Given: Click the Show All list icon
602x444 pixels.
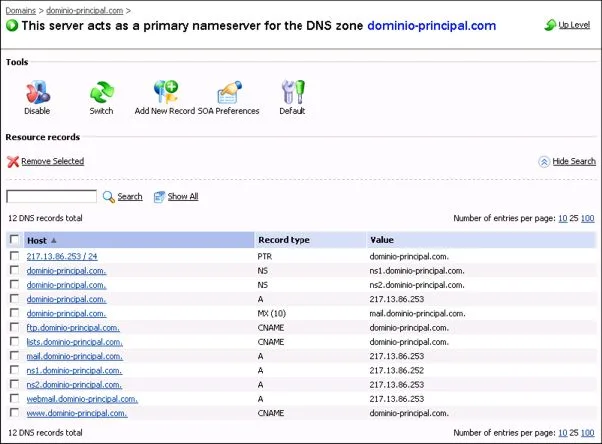Looking at the screenshot, I should click(x=159, y=197).
